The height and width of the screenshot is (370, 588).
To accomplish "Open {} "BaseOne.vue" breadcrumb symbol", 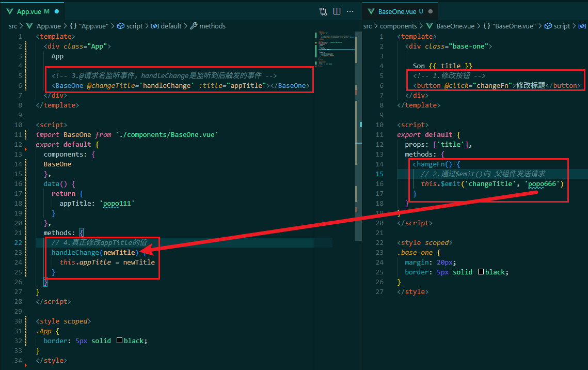I will coord(510,26).
